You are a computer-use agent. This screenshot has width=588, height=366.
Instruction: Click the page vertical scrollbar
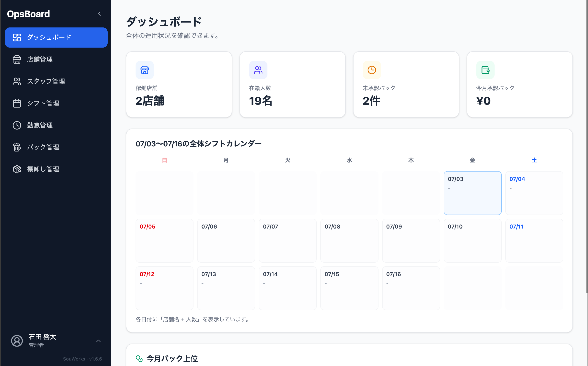pos(586,146)
